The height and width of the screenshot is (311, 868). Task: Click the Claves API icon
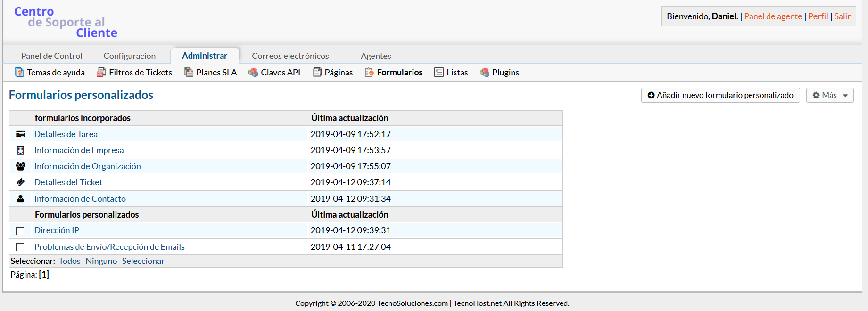point(253,72)
